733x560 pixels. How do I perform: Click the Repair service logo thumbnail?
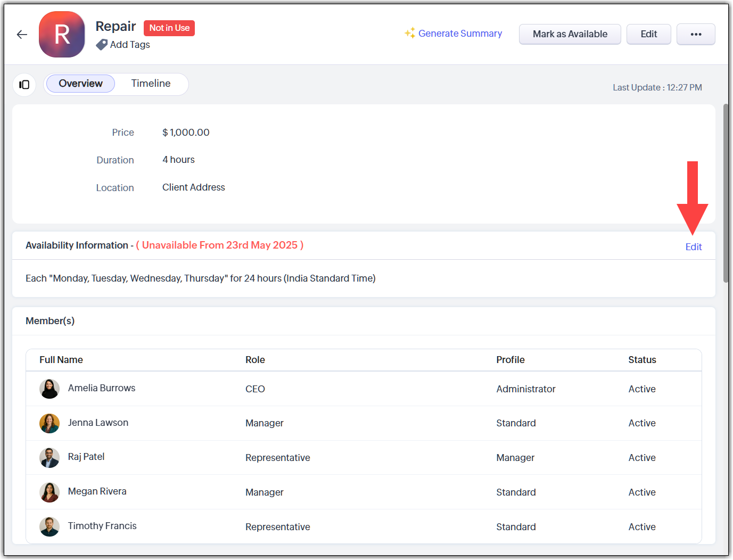click(62, 35)
